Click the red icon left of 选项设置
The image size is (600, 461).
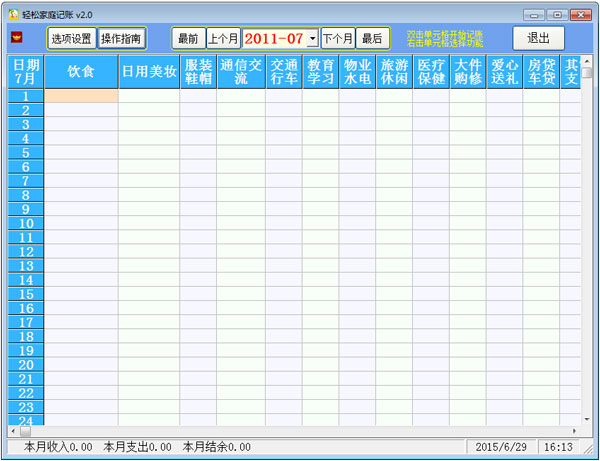[x=16, y=38]
